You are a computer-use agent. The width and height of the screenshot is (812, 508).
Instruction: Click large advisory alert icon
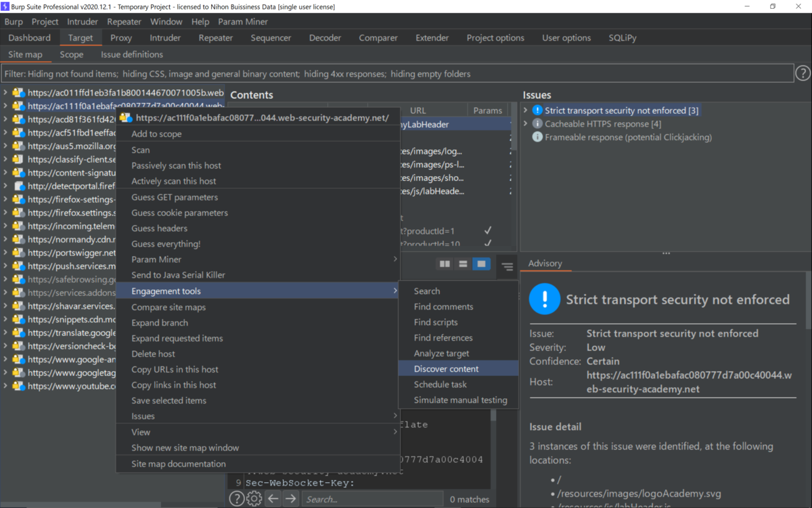pos(545,299)
